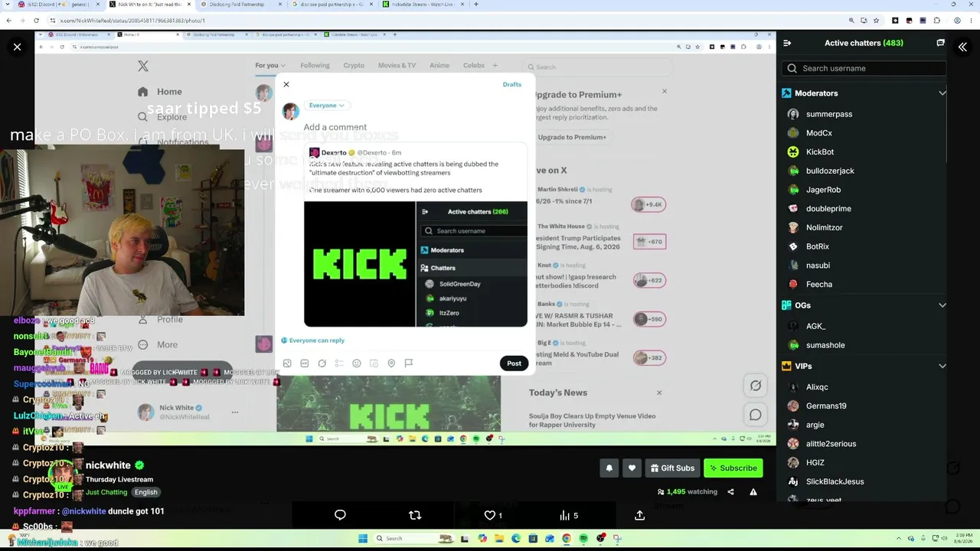Screen dimensions: 980x551
Task: Select chatter nasubi
Action: pos(818,266)
